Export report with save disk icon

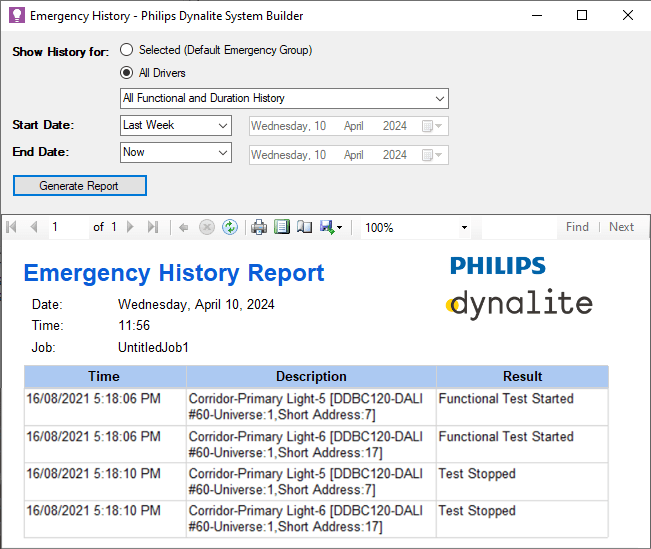click(x=327, y=227)
